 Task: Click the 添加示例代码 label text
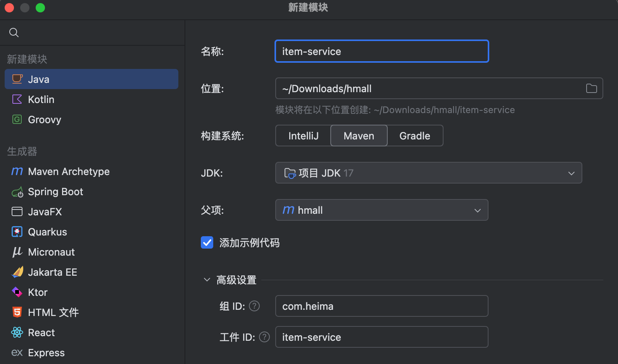(x=249, y=242)
